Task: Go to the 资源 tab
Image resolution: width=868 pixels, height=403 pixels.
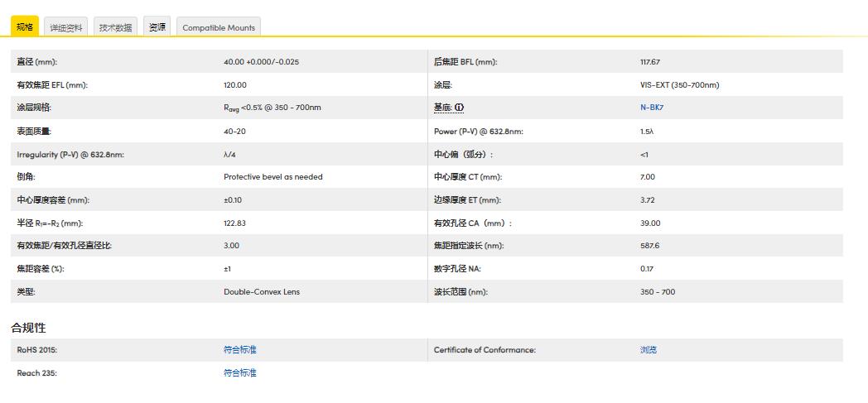Action: [x=157, y=27]
